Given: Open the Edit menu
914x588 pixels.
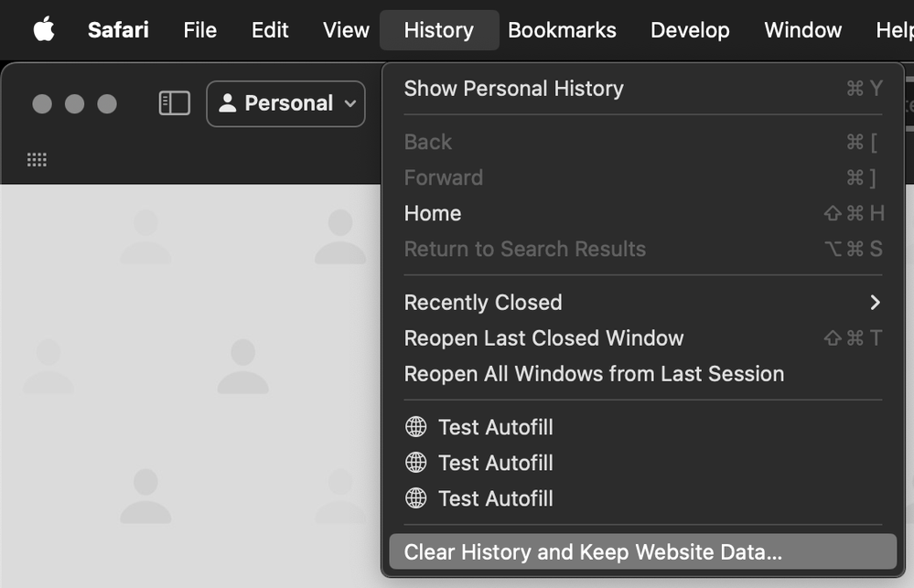Looking at the screenshot, I should [x=270, y=30].
